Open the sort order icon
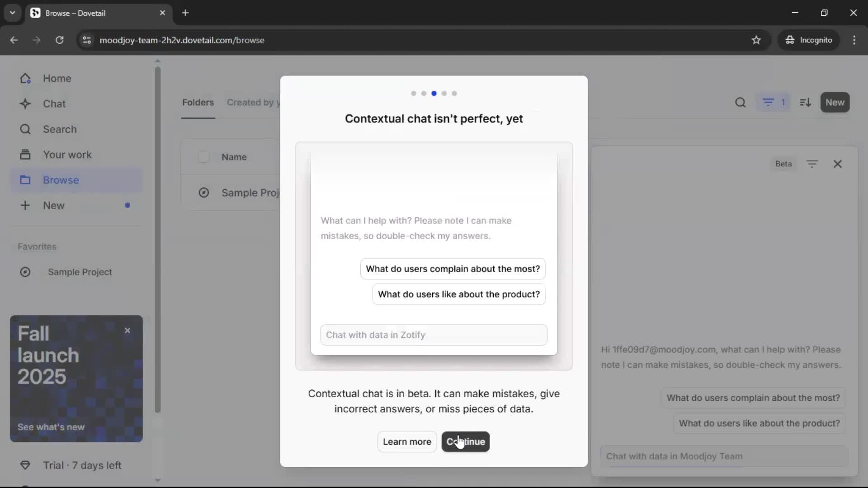The height and width of the screenshot is (488, 868). pos(805,103)
